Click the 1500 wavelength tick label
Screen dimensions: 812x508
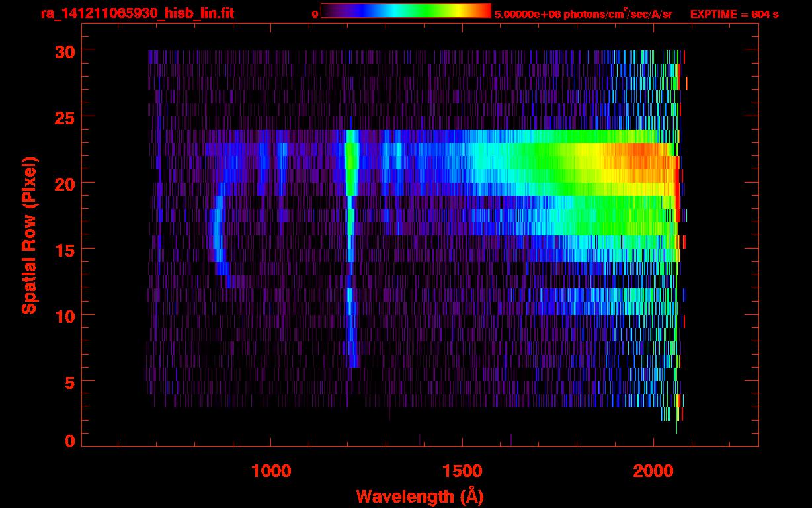[462, 472]
